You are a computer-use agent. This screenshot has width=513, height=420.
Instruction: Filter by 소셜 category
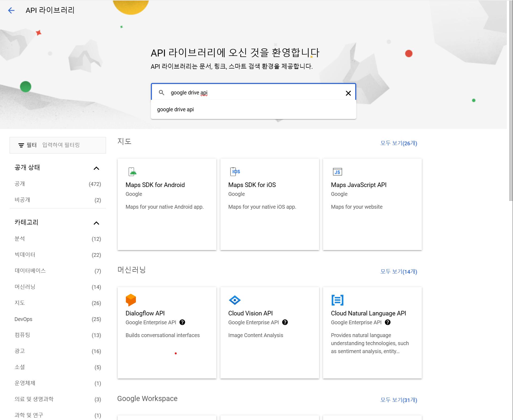coord(58,367)
